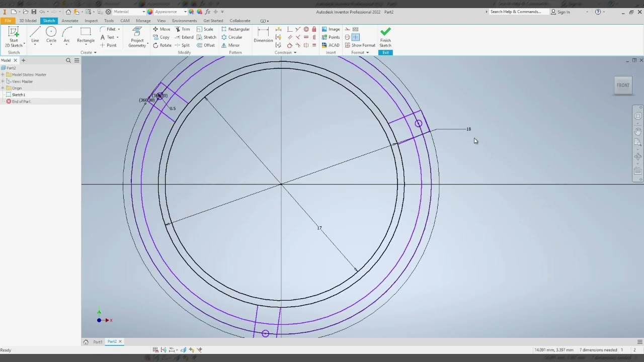The image size is (644, 362).
Task: Open the Manage ribbon tab
Action: point(143,21)
